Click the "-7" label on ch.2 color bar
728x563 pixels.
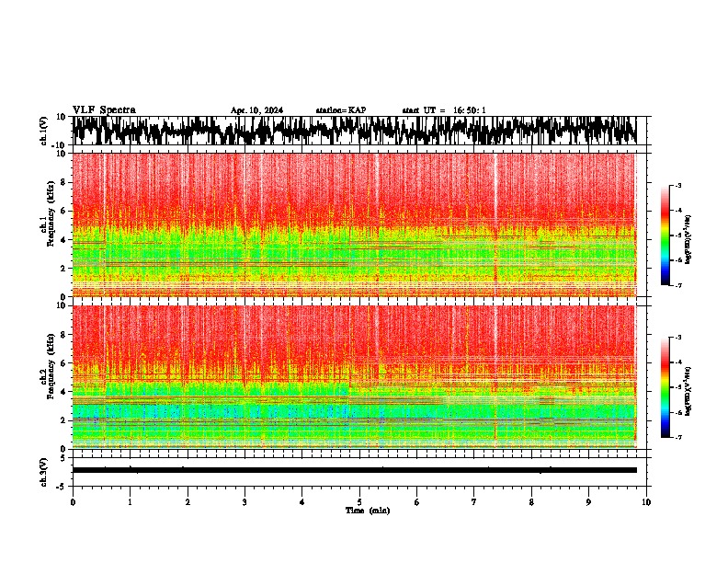(x=678, y=437)
